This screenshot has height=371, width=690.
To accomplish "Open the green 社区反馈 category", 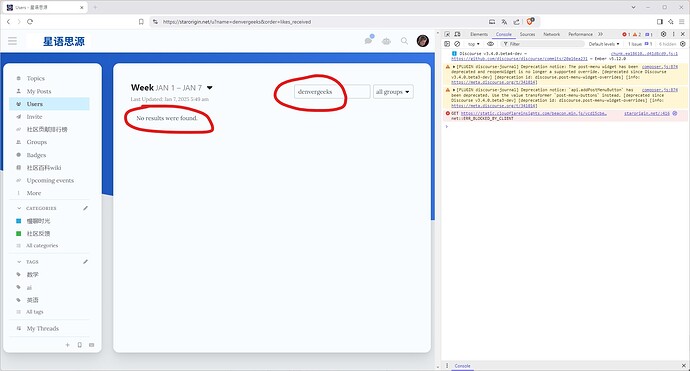I will click(x=38, y=233).
